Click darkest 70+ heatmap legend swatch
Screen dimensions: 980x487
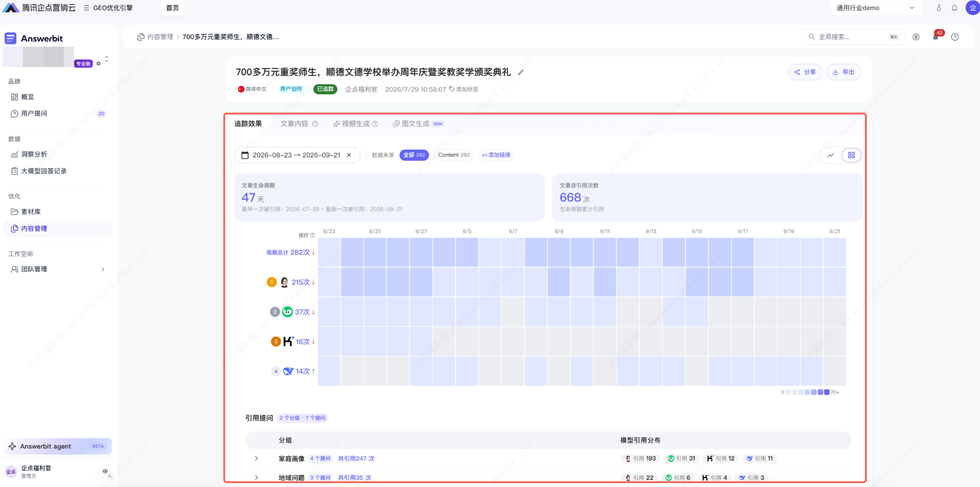[826, 392]
